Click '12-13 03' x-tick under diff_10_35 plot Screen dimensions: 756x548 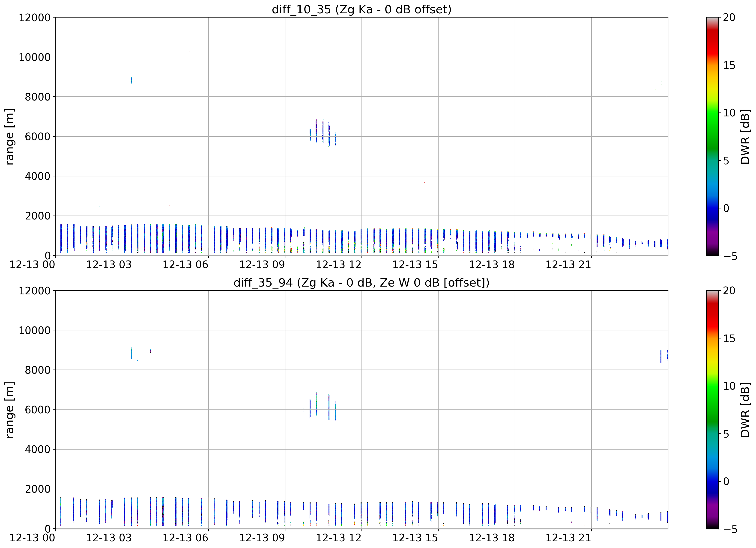tap(109, 265)
